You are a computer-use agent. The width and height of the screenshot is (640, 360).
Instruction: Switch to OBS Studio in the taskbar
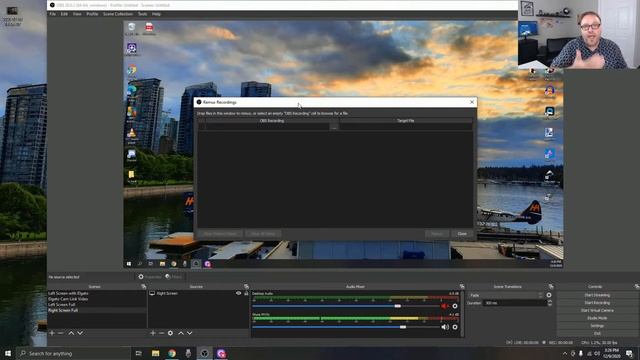click(204, 353)
